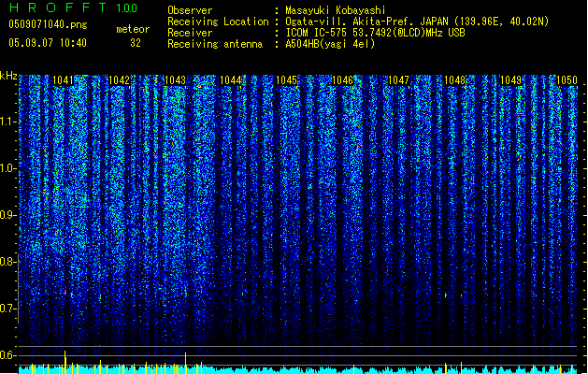The image size is (588, 374).
Task: Click the 1.0 frequency axis label
Action: [7, 169]
